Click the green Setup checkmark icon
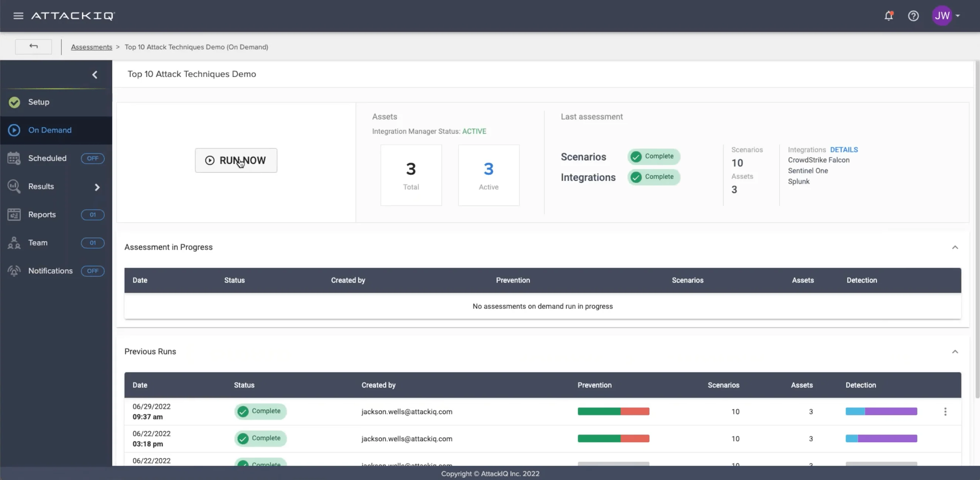Image resolution: width=980 pixels, height=480 pixels. (x=14, y=102)
